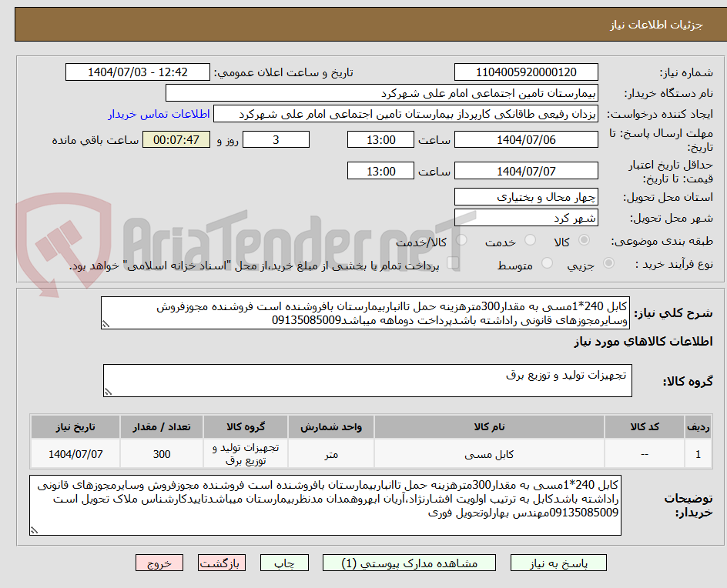Select the کالا radio button
This screenshot has width=727, height=588.
coord(583,240)
